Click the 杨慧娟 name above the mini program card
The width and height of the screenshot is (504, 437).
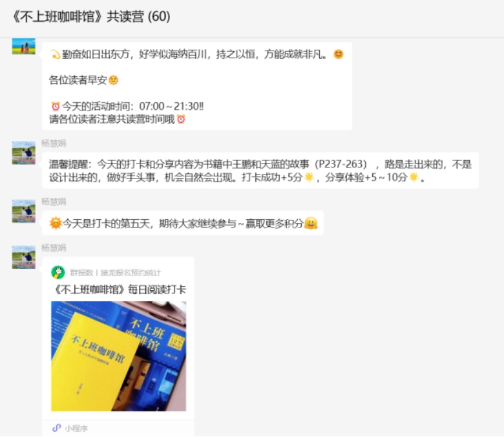click(54, 248)
